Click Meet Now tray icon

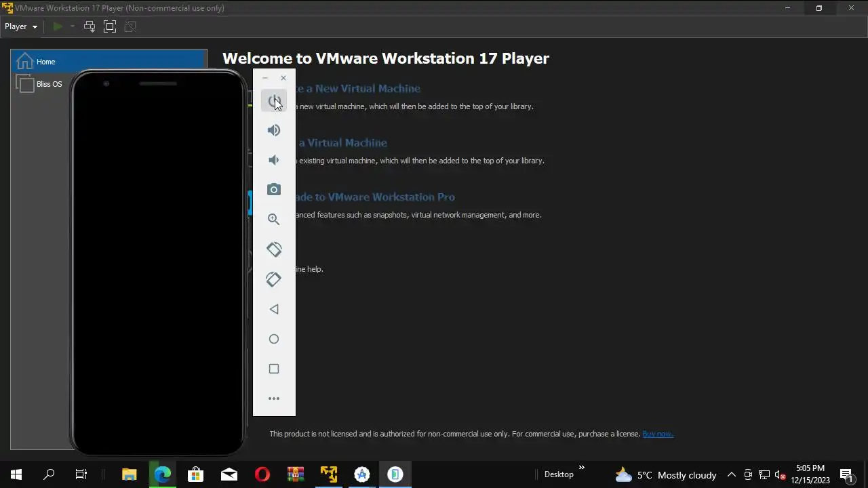(x=748, y=474)
